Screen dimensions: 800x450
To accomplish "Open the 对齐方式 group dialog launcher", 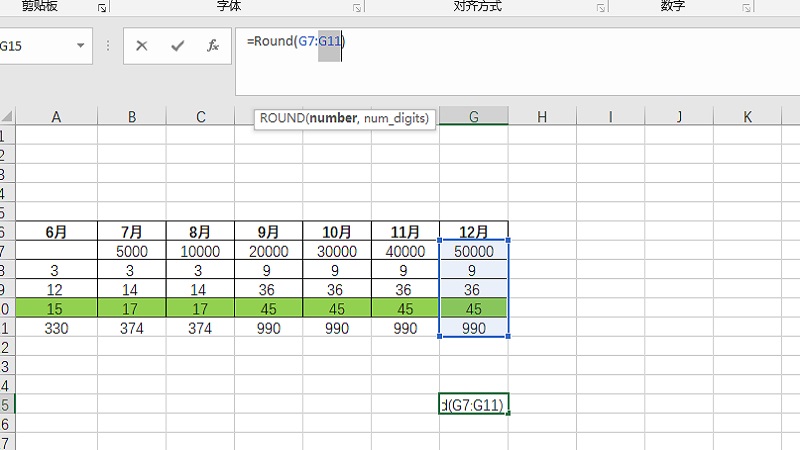I will click(x=601, y=8).
